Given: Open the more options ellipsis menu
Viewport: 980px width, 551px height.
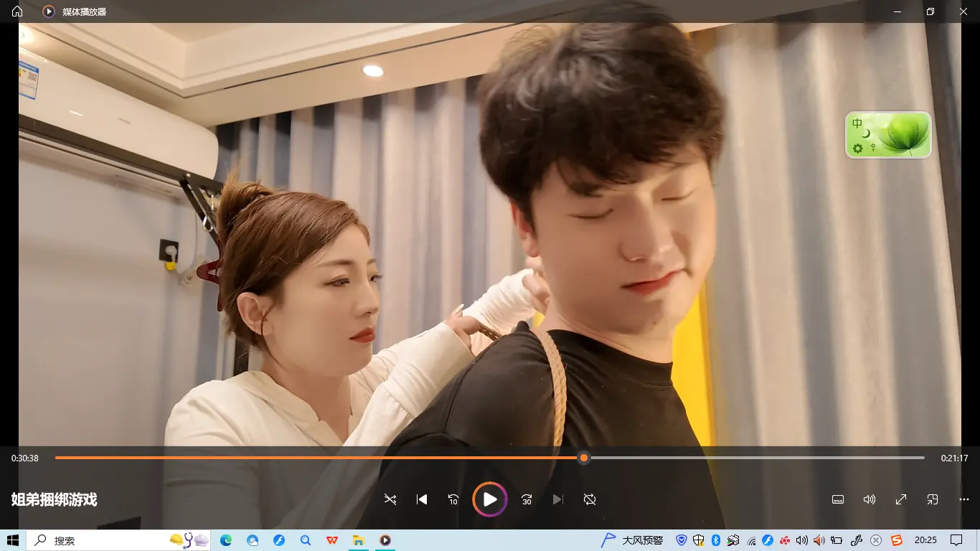Looking at the screenshot, I should (964, 499).
